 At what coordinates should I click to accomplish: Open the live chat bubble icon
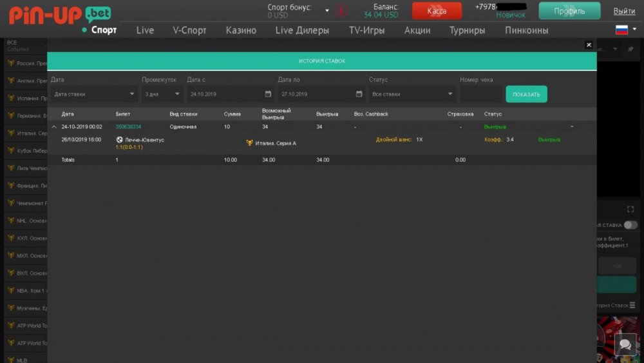[x=624, y=344]
